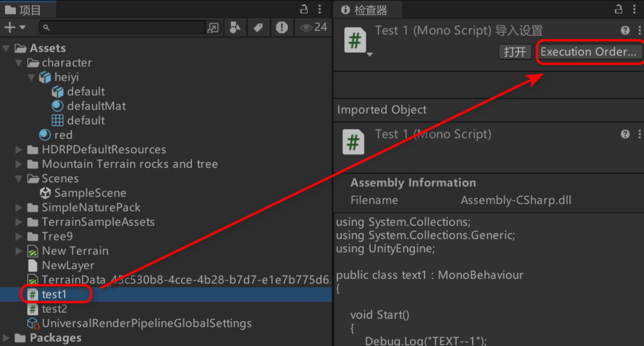
Task: Click the Search by Type filter icon
Action: coord(235,28)
